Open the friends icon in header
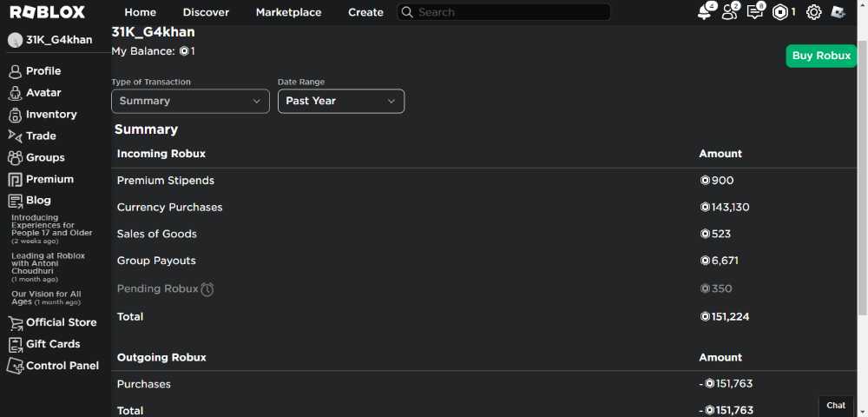 tap(730, 11)
